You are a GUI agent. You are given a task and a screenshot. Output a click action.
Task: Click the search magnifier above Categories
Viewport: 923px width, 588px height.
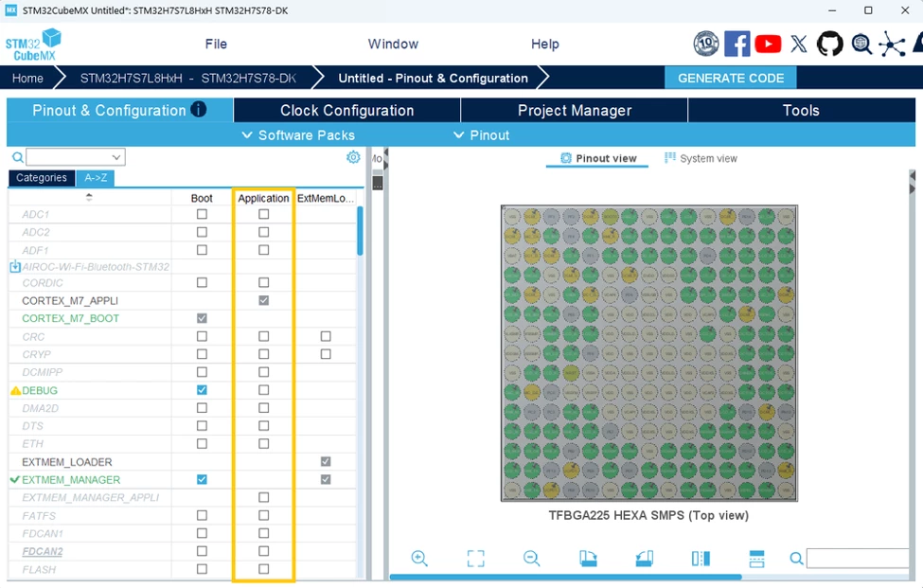pos(18,157)
